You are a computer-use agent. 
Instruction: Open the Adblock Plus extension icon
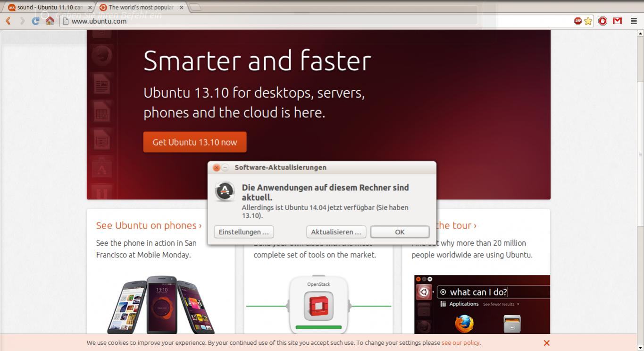tap(577, 21)
